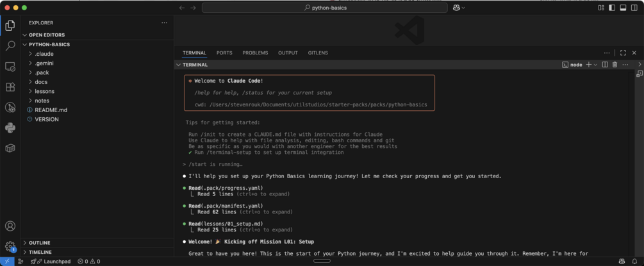Viewport: 644px width, 266px height.
Task: Click the stacked windows icon beside terminal scrollbar
Action: point(640,74)
